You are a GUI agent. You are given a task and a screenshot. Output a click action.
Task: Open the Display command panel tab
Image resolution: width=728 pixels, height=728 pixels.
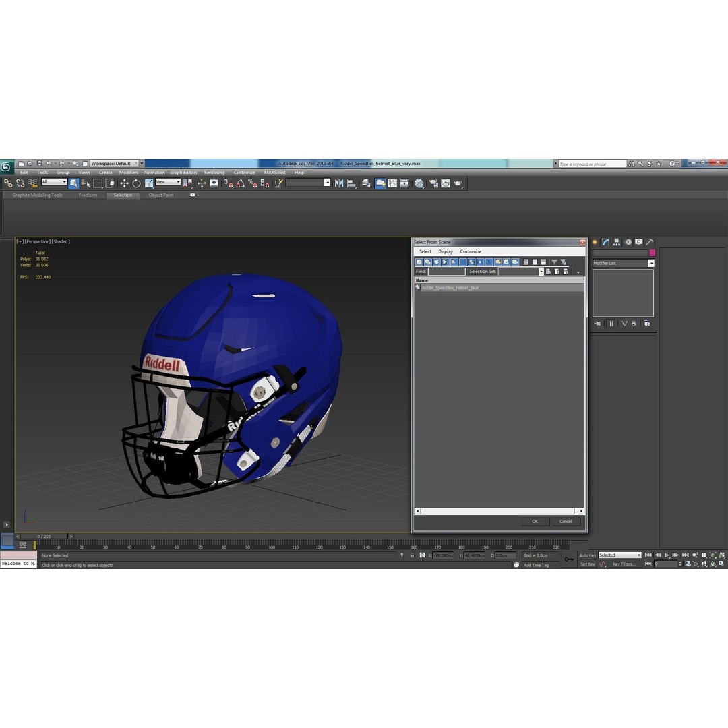tap(639, 242)
